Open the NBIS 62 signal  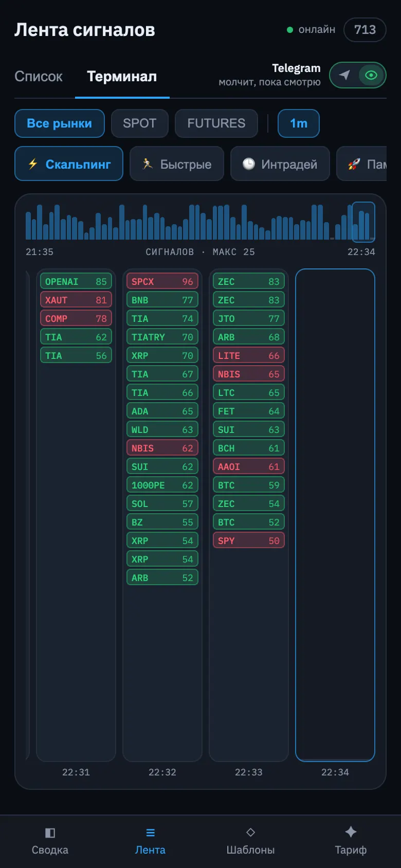click(162, 448)
